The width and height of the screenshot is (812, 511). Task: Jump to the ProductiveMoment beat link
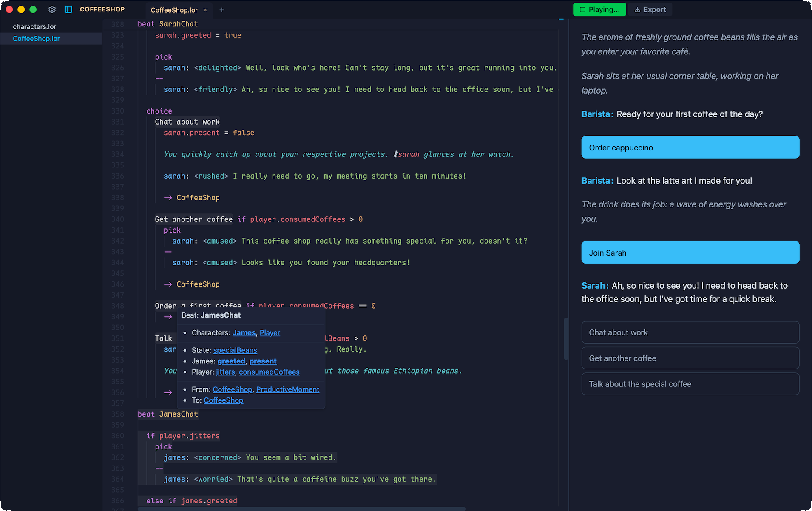[288, 389]
